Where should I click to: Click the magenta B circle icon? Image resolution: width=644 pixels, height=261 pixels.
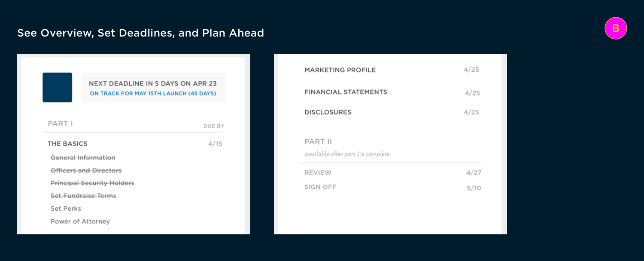[x=616, y=28]
